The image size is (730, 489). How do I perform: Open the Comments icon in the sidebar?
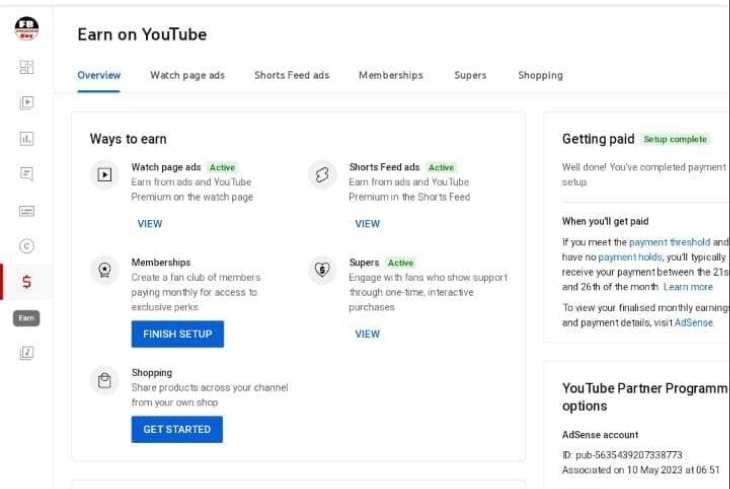[x=27, y=174]
